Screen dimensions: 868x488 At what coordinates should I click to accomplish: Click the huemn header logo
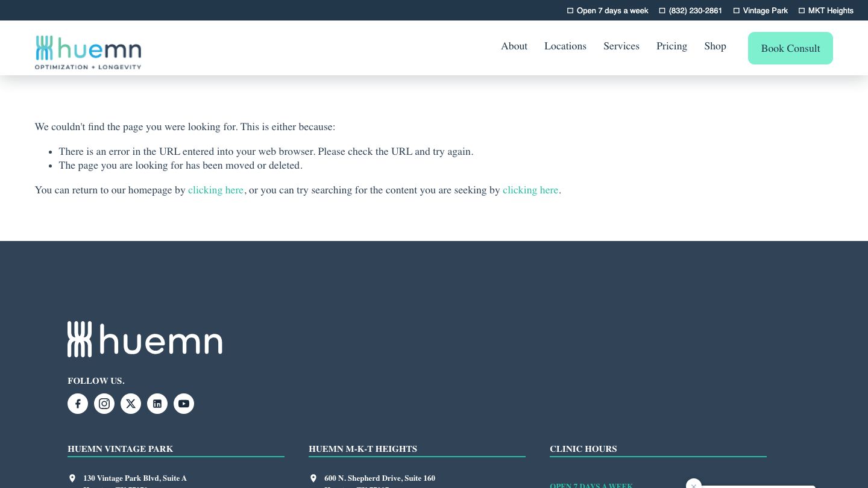pos(88,52)
